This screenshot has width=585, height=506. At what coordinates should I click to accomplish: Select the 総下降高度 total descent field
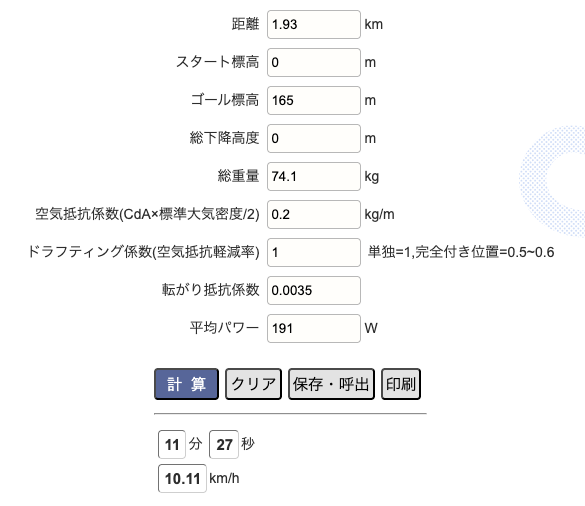click(x=314, y=138)
